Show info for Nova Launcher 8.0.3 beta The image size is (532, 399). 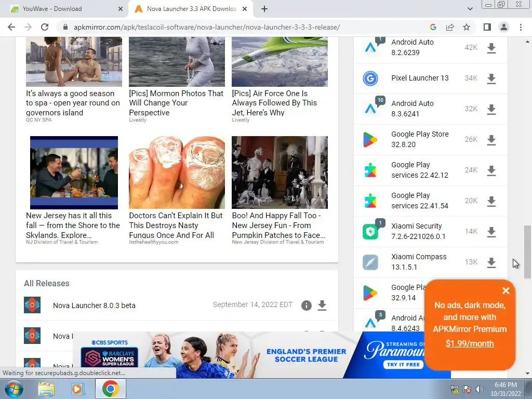[x=306, y=305]
